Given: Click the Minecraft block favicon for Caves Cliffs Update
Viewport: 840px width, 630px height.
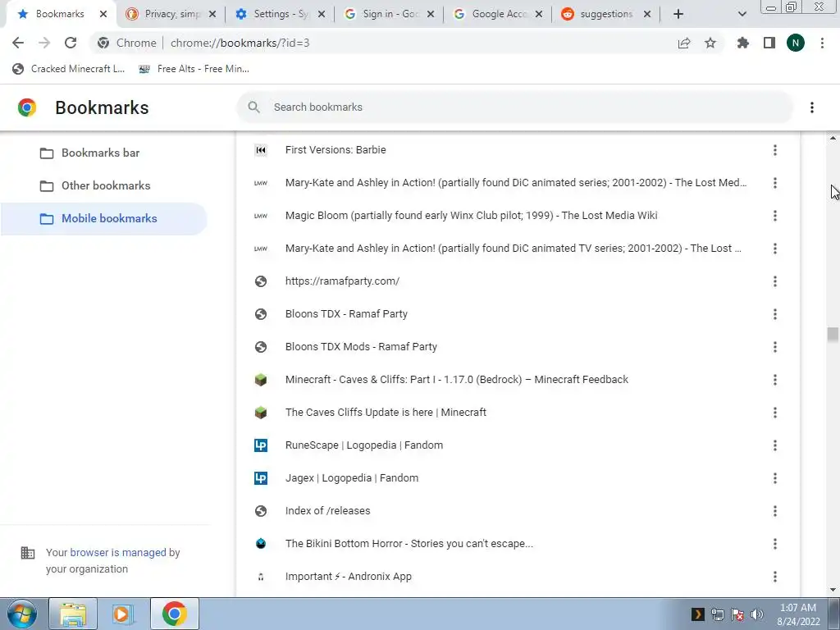Looking at the screenshot, I should 260,413.
